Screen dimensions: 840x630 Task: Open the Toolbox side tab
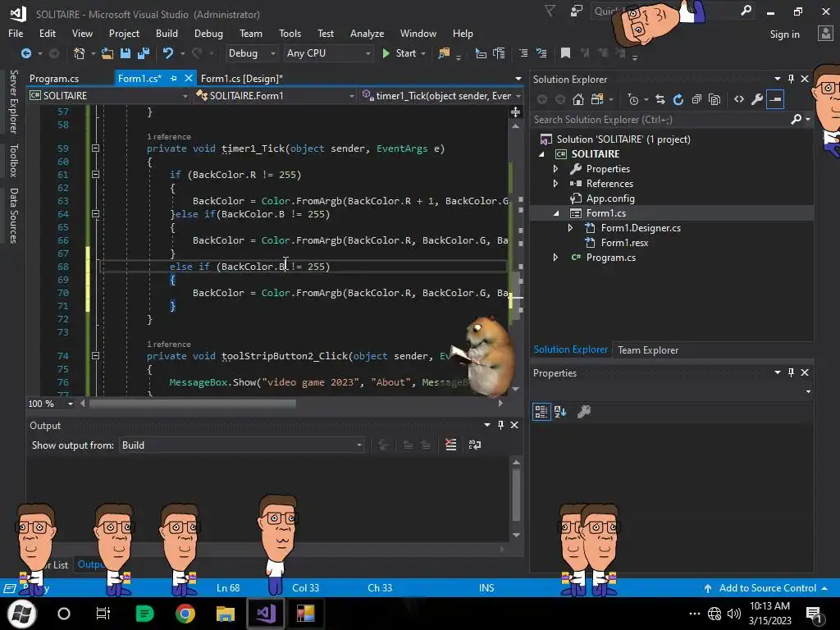click(13, 160)
